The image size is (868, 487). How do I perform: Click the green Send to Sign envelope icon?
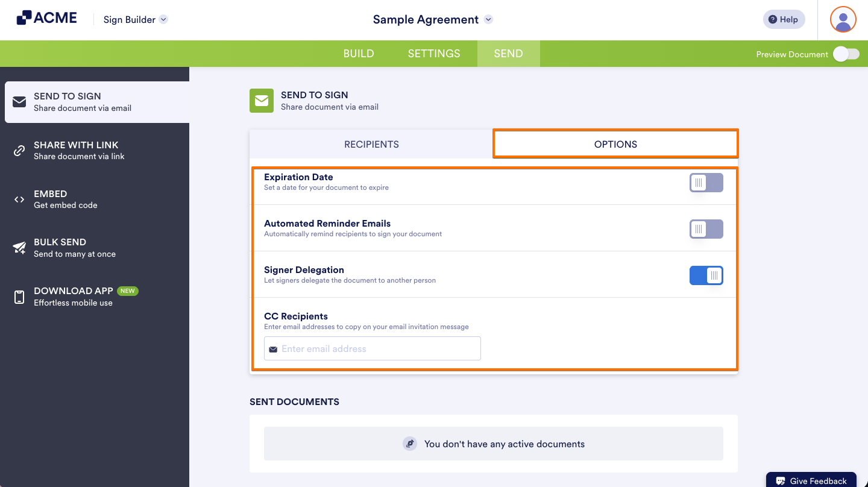click(x=262, y=101)
